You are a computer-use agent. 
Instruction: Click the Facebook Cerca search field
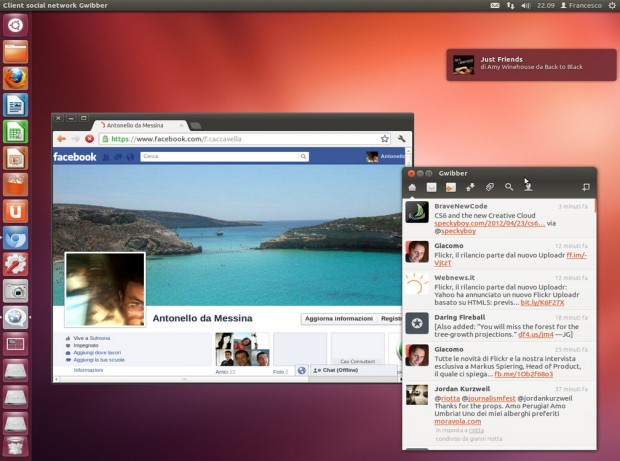[220, 157]
